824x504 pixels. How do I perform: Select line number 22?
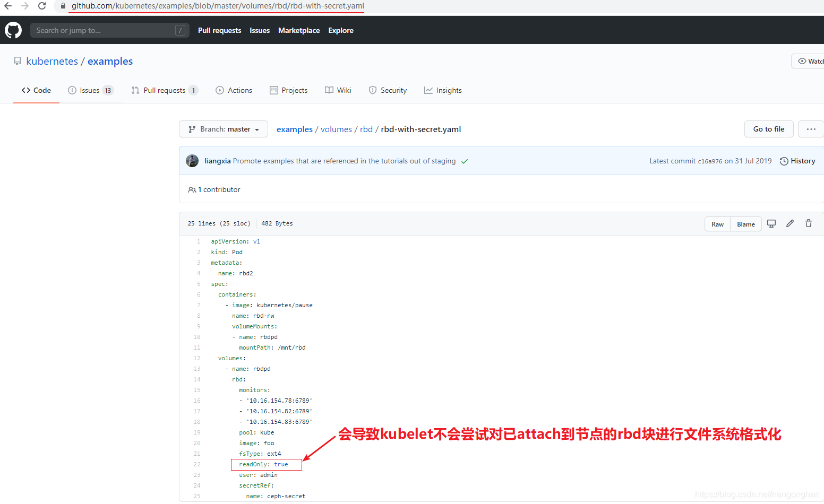pos(197,464)
